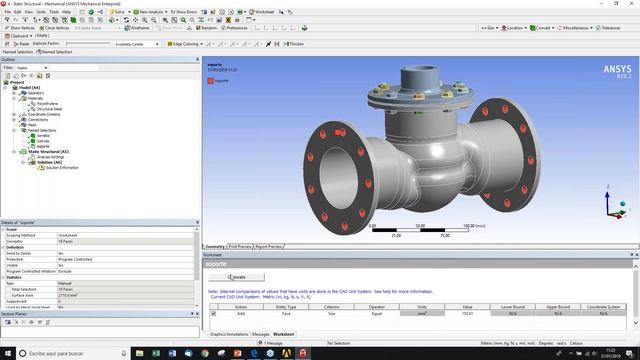640x360 pixels.
Task: Select Polyethylene material in the outline
Action: coord(47,104)
